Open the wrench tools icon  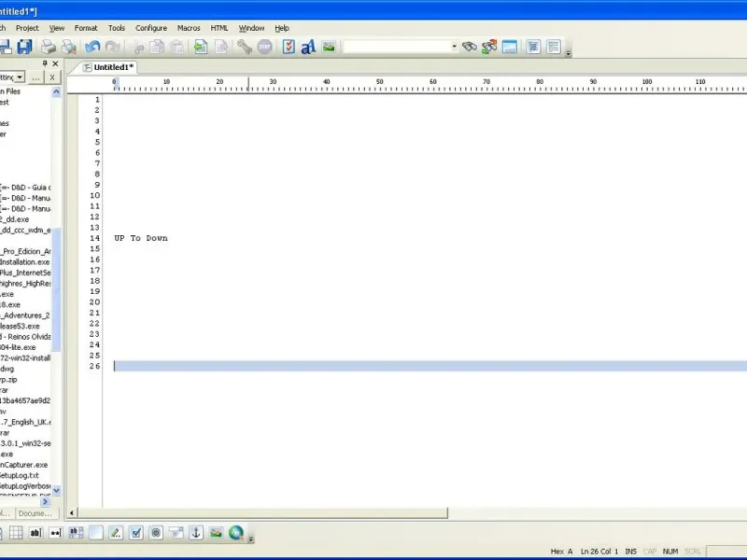245,47
